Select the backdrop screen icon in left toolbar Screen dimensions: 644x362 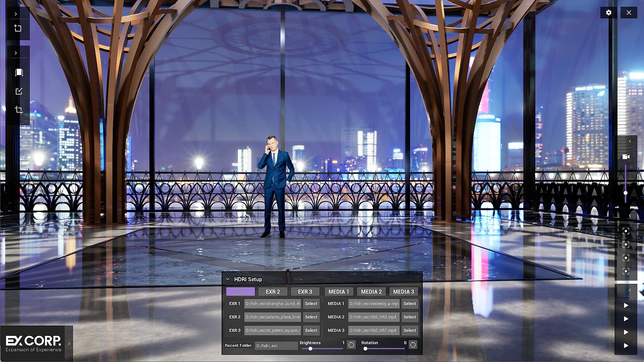(x=19, y=72)
